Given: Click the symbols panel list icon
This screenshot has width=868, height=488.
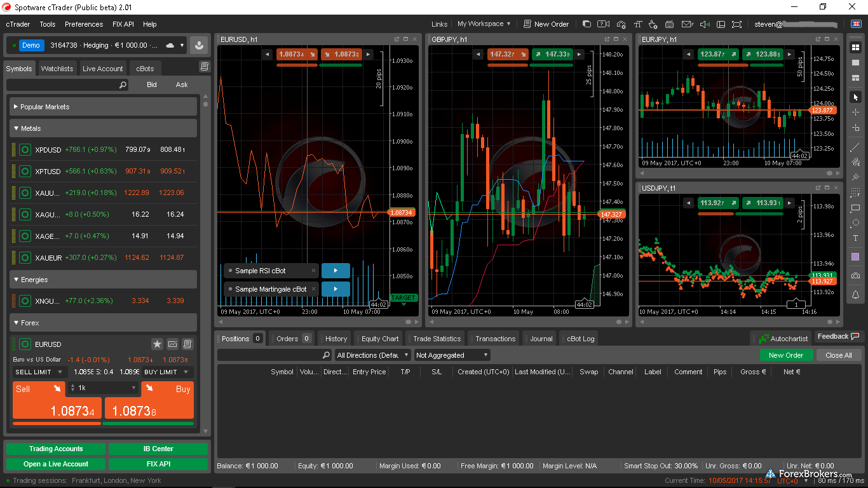Looking at the screenshot, I should pyautogui.click(x=204, y=67).
